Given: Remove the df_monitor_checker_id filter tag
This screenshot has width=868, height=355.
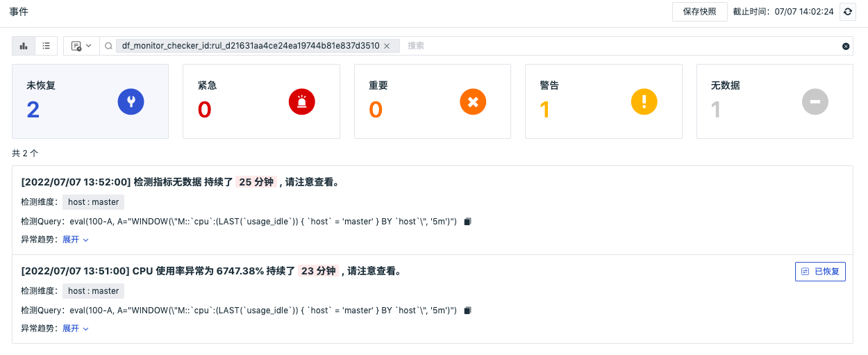Looking at the screenshot, I should (387, 46).
